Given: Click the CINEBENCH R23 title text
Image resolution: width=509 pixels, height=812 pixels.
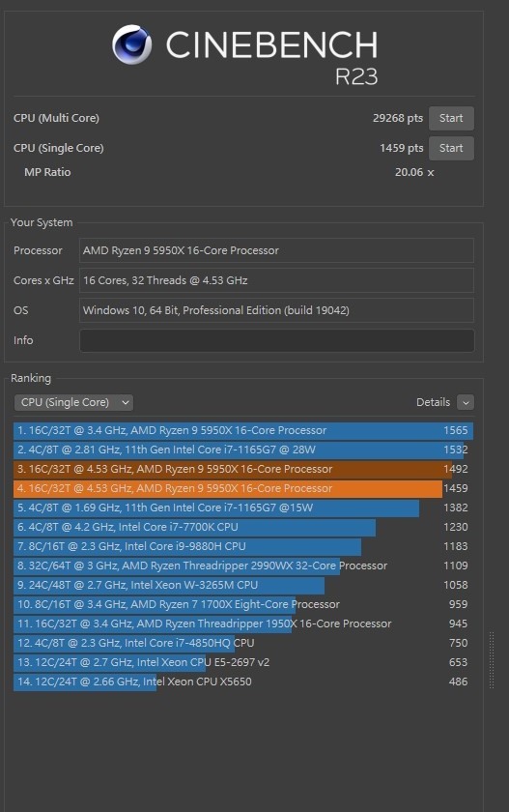Looking at the screenshot, I should pos(272,57).
